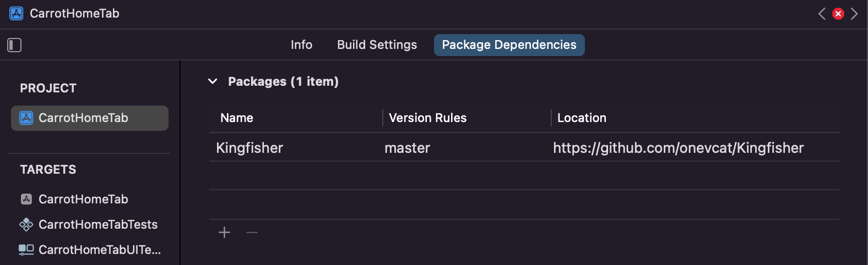Click the Version Rules column header
Image resolution: width=868 pixels, height=265 pixels.
click(x=427, y=118)
